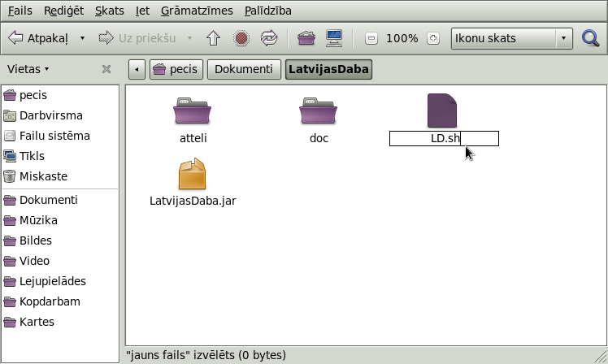Expand the Atpakaļ history dropdown arrow
Screen dimensions: 608x364
pos(82,38)
